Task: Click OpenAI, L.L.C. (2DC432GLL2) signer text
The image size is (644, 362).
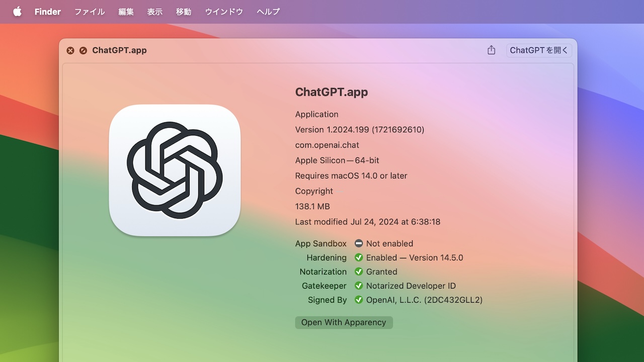Action: (x=424, y=300)
